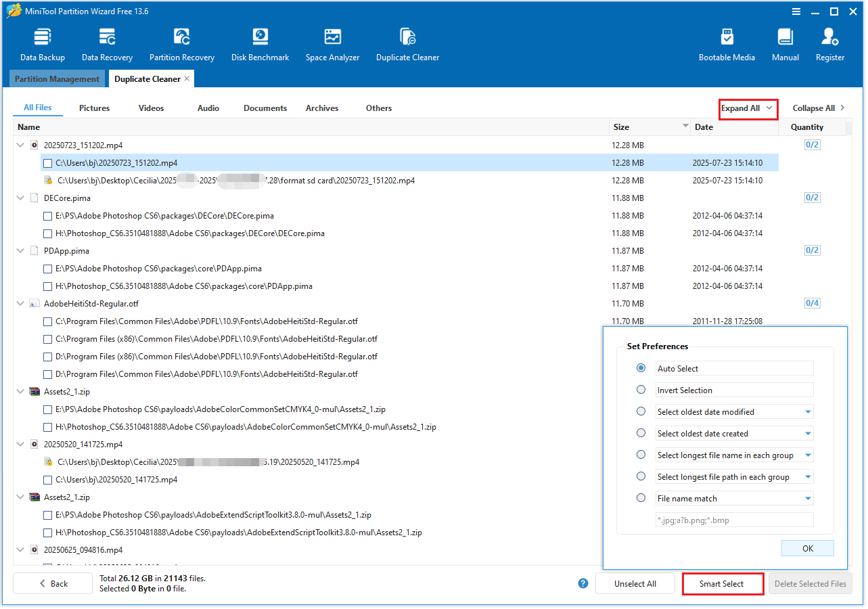Collapse the 20250520_141725.mp4 group

(x=20, y=445)
